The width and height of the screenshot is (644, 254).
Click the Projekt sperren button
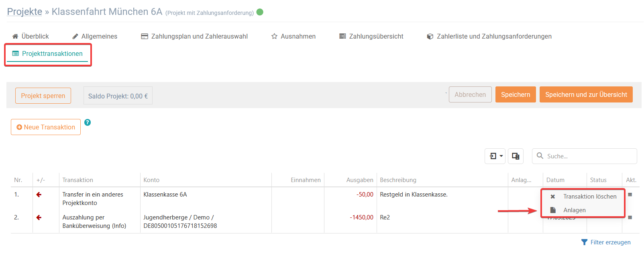43,96
